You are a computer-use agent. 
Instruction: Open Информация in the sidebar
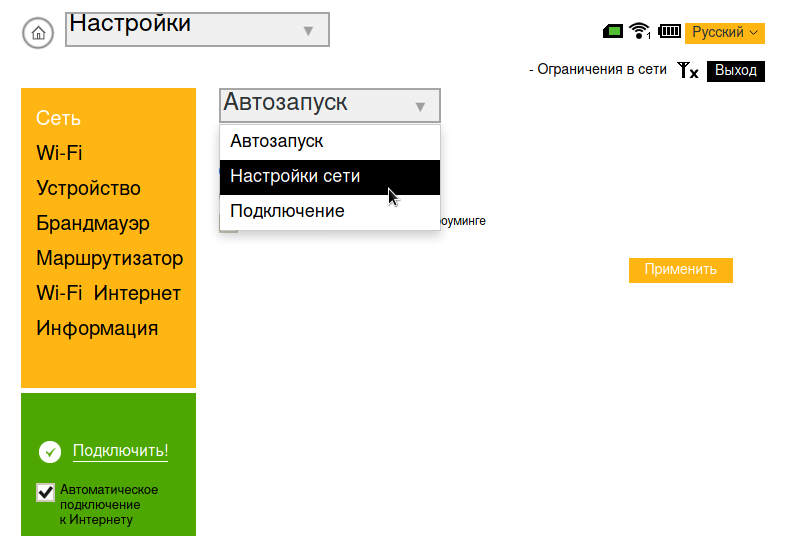pyautogui.click(x=97, y=329)
